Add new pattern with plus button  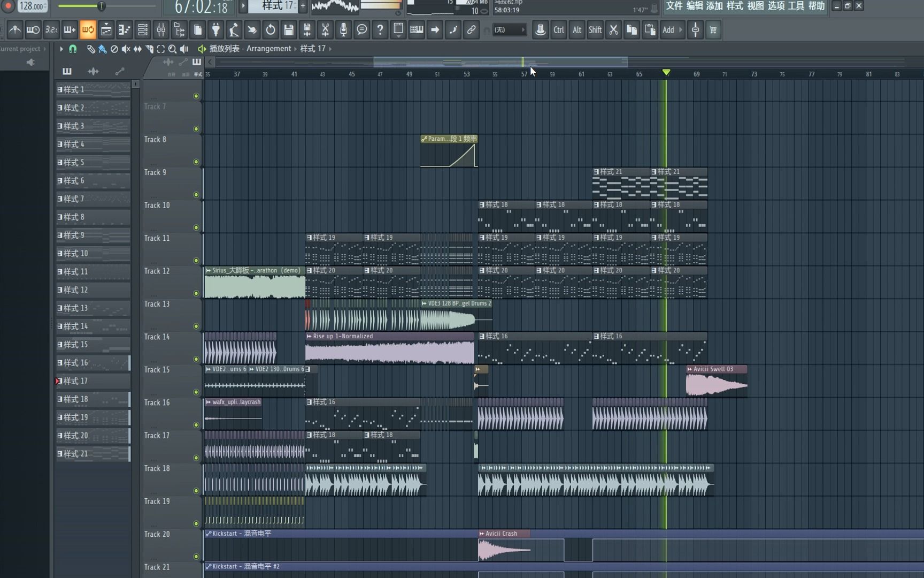303,6
